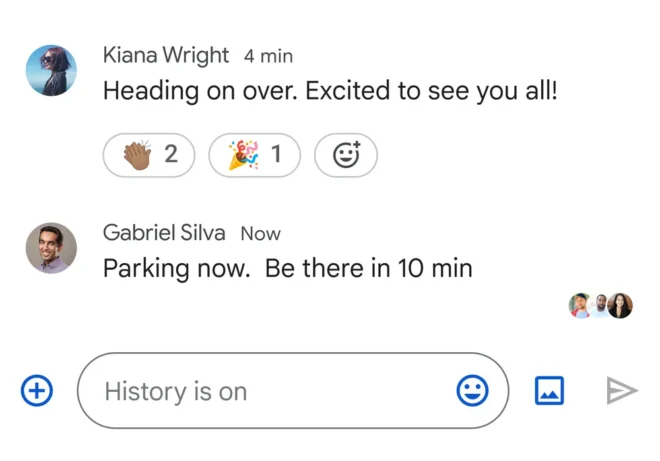Open the plus attachment menu
This screenshot has width=660, height=461.
click(x=37, y=390)
